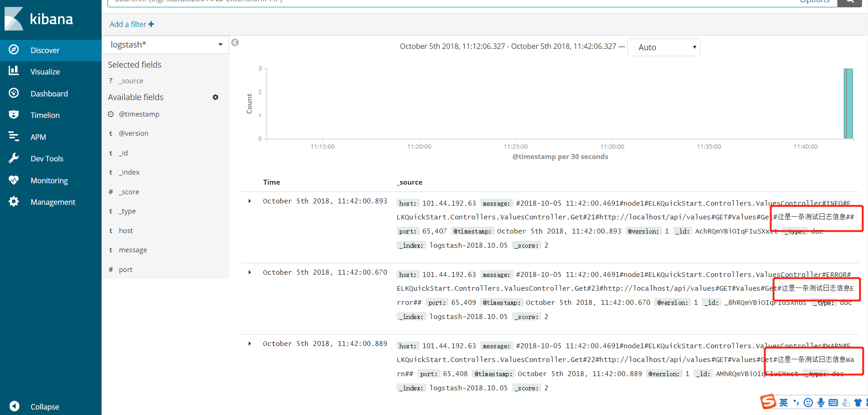Toggle the 英 input language indicator
The width and height of the screenshot is (868, 415).
tap(784, 403)
